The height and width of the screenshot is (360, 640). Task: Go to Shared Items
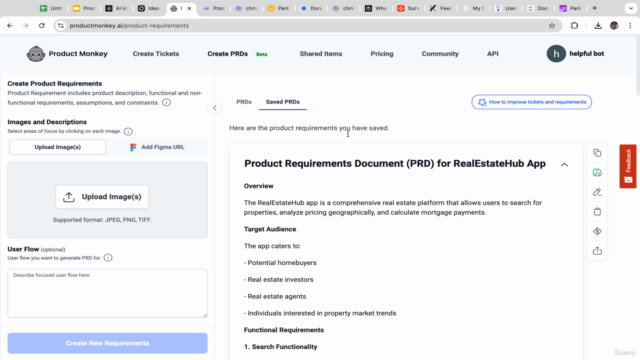[321, 53]
